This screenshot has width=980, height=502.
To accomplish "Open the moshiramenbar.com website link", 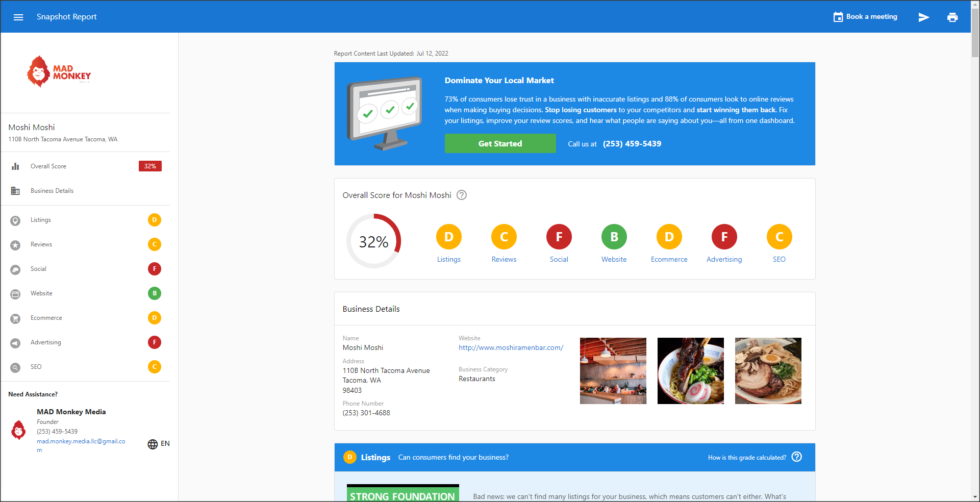I will click(511, 347).
